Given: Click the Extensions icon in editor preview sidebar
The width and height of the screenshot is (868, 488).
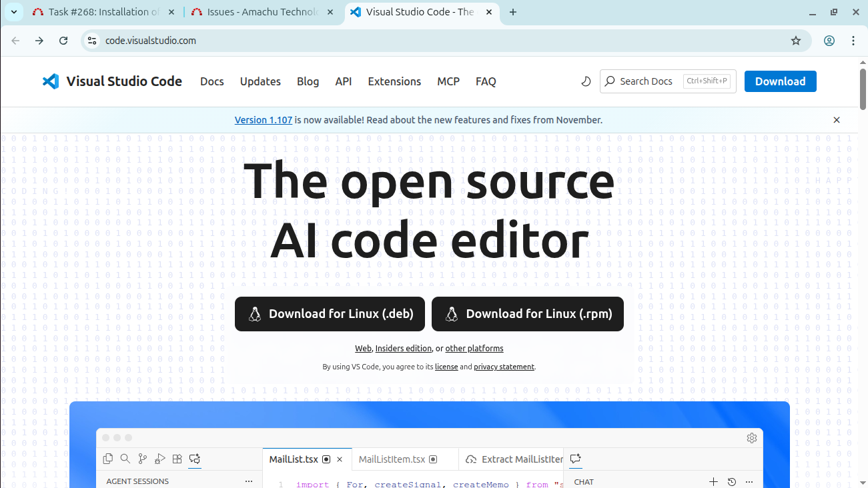Looking at the screenshot, I should pos(177,459).
